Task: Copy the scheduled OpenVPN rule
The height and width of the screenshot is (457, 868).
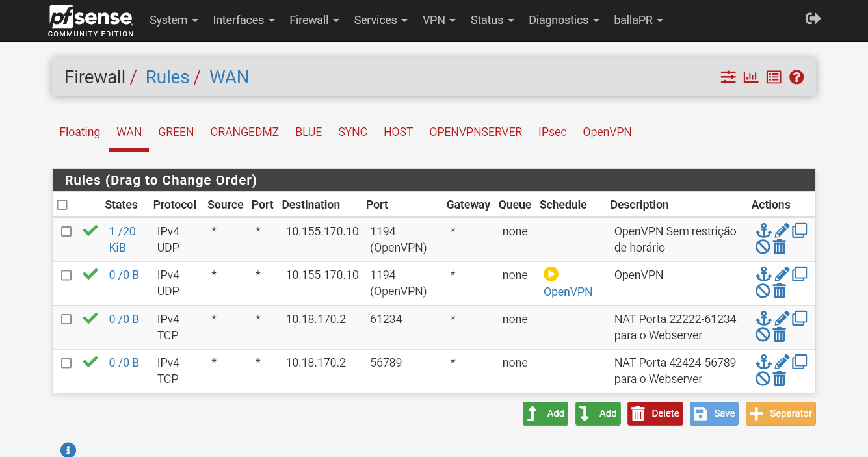Action: click(x=798, y=272)
